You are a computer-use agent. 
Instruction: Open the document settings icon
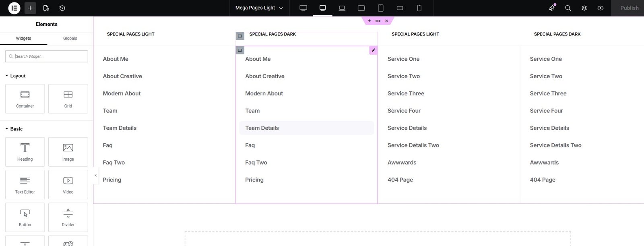pos(46,8)
